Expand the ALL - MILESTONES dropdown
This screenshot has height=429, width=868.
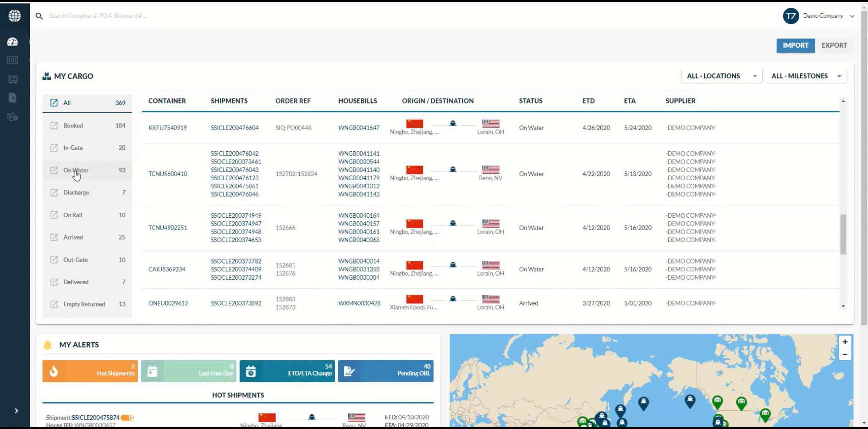pyautogui.click(x=806, y=76)
